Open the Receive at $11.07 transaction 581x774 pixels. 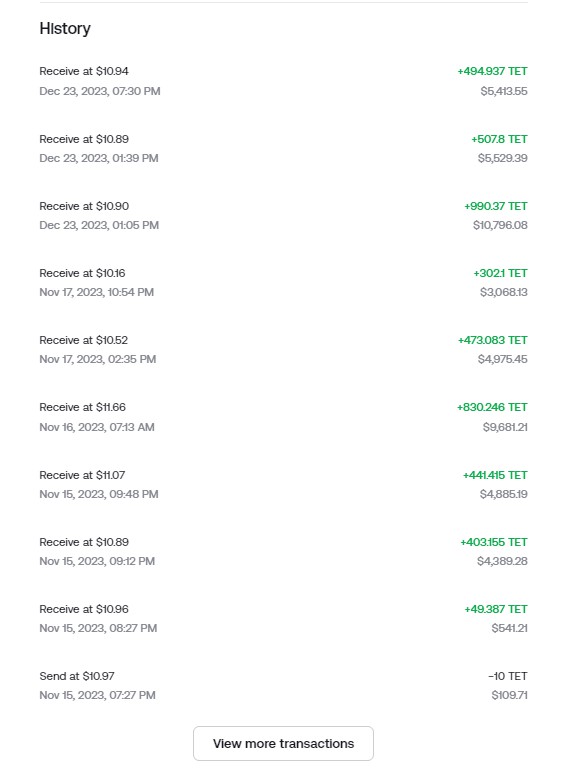pos(283,484)
